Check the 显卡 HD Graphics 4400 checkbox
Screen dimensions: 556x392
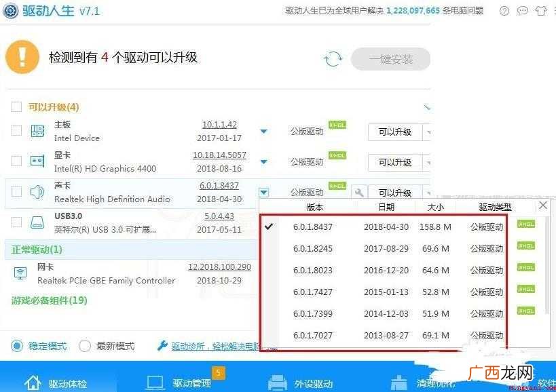[16, 161]
